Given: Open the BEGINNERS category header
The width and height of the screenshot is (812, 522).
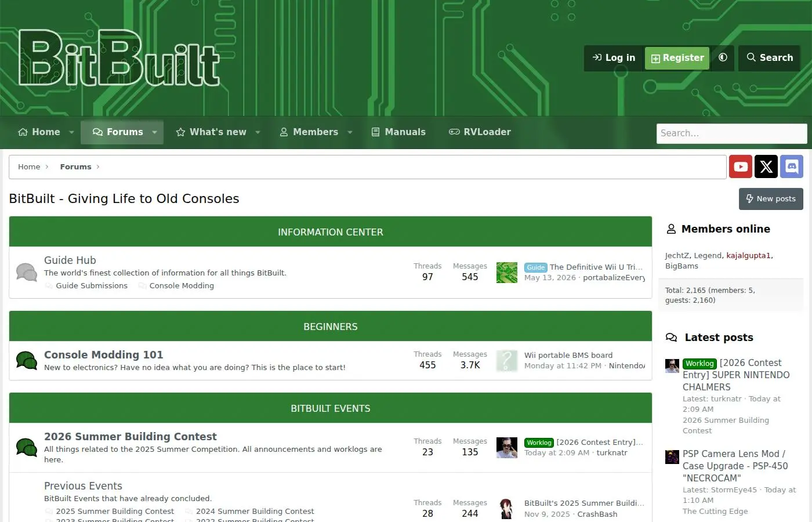Looking at the screenshot, I should coord(331,327).
